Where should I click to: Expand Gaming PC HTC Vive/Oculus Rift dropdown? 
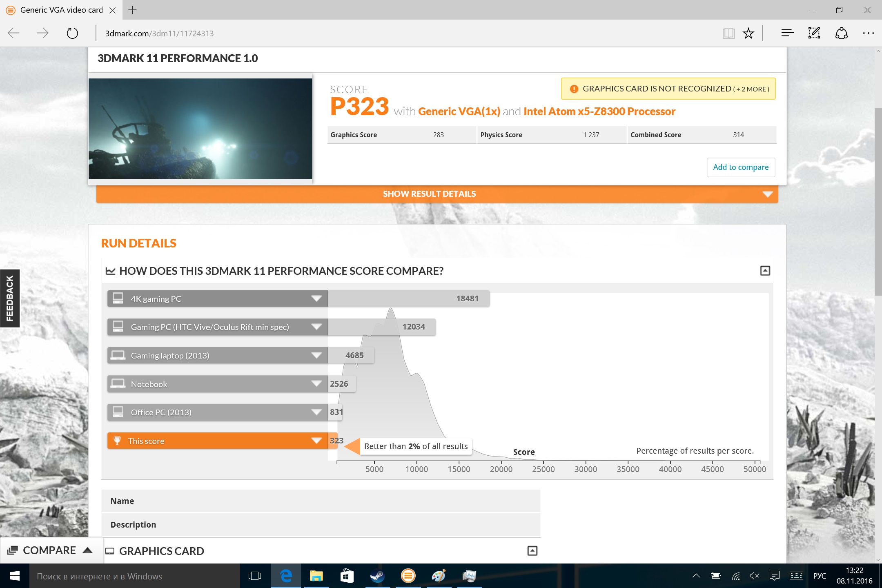316,327
